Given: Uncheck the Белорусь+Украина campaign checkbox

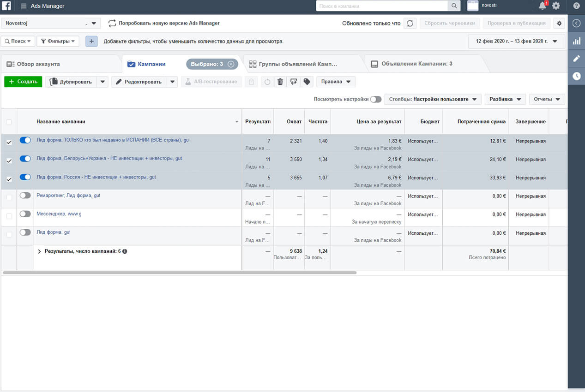Looking at the screenshot, I should pyautogui.click(x=9, y=160).
